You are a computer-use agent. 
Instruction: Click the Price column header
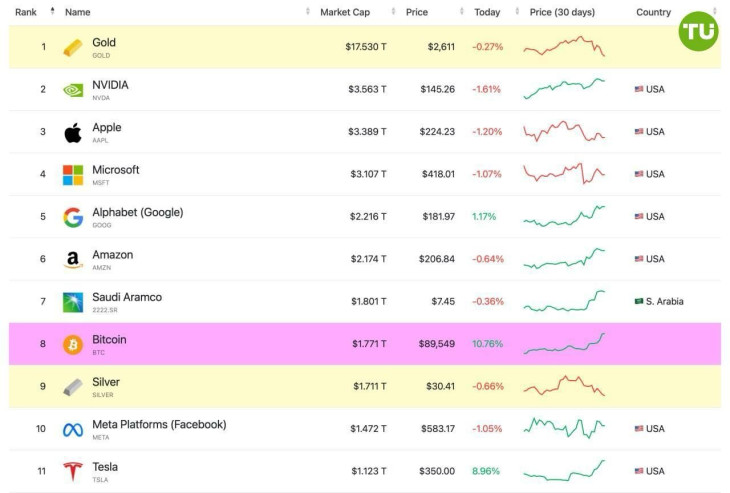(x=417, y=12)
